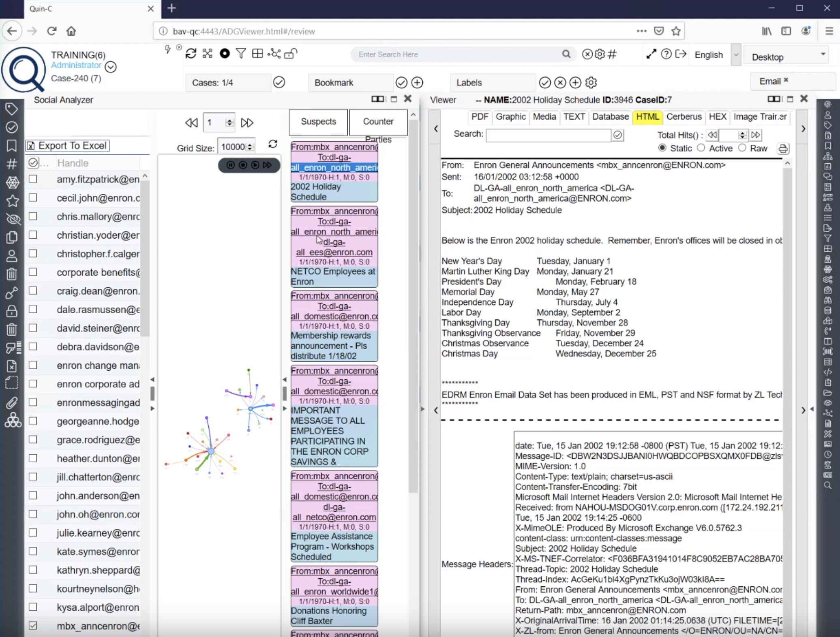This screenshot has height=637, width=840.
Task: Open the English language dropdown arrow
Action: pos(736,55)
